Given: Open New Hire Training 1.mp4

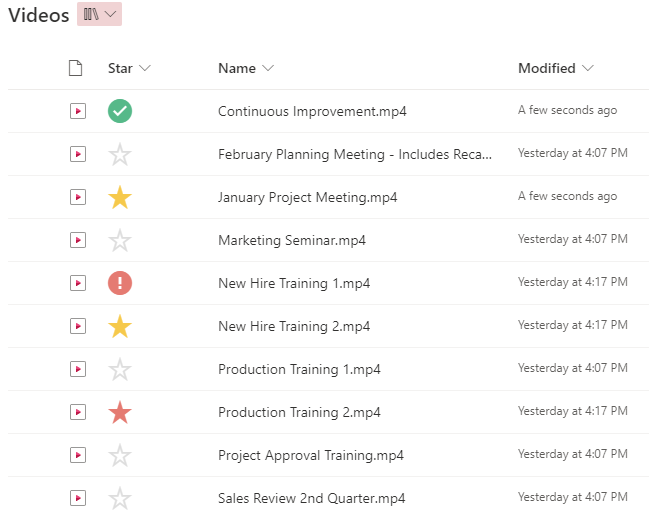Looking at the screenshot, I should click(294, 284).
